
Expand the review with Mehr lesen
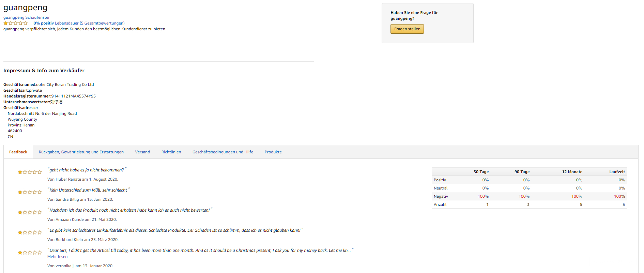[x=57, y=257]
